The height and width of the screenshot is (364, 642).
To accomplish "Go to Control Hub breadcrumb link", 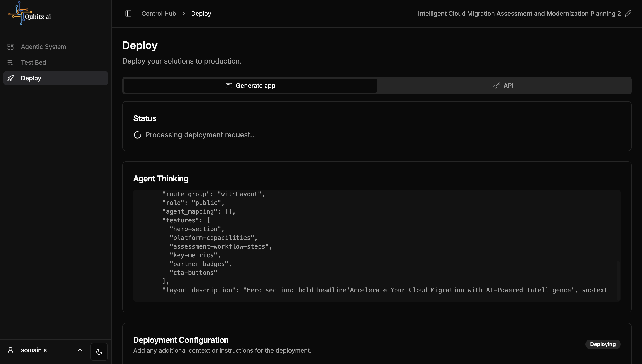I will [159, 14].
